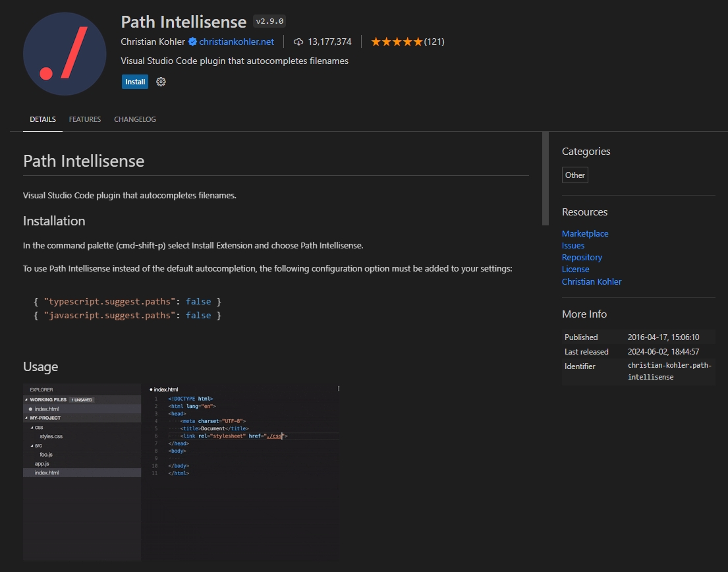Click the More Info heading

click(584, 314)
